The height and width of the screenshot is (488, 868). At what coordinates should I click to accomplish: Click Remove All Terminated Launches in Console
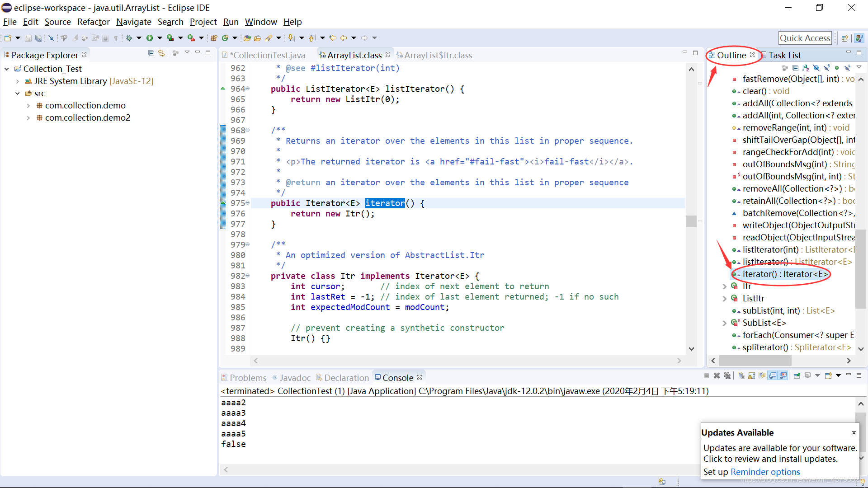pos(727,375)
